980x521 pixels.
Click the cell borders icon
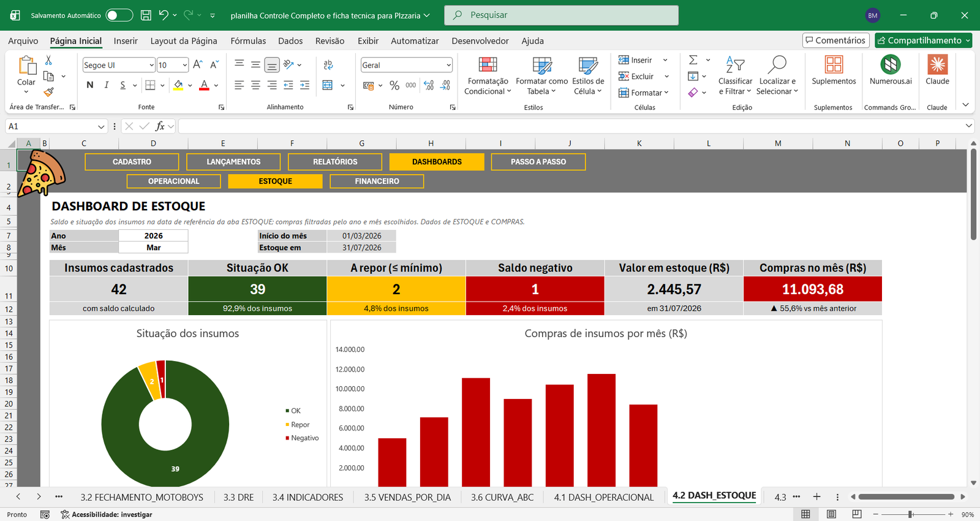150,85
